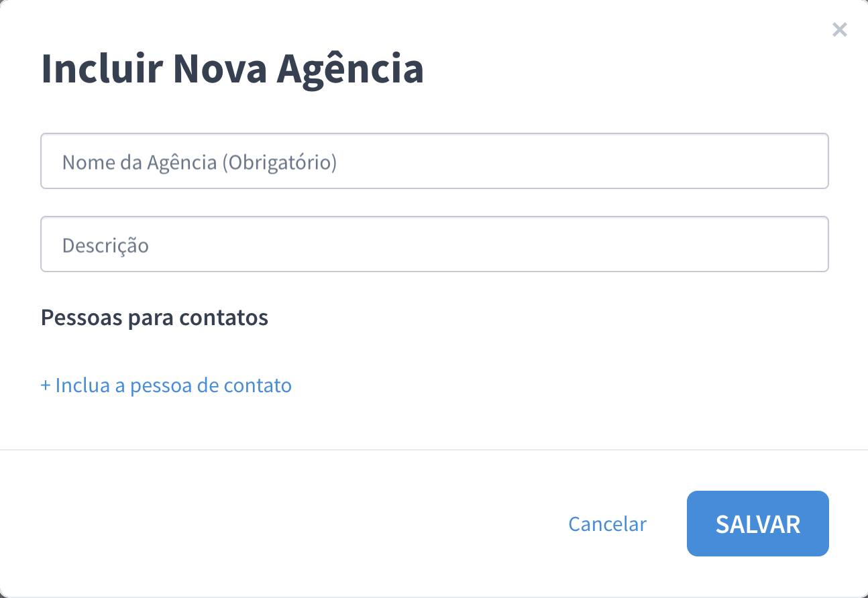This screenshot has width=868, height=598.
Task: Click the dismiss cross at top right
Action: point(839,29)
